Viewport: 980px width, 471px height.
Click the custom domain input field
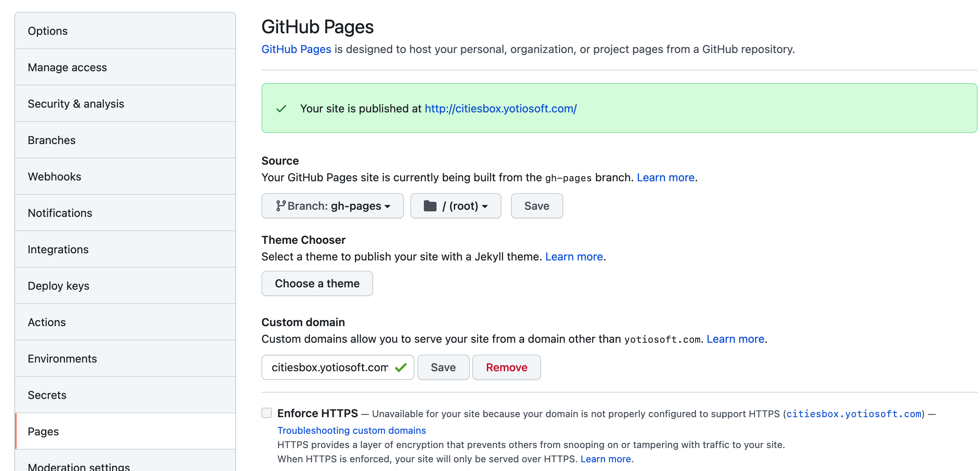click(x=337, y=367)
